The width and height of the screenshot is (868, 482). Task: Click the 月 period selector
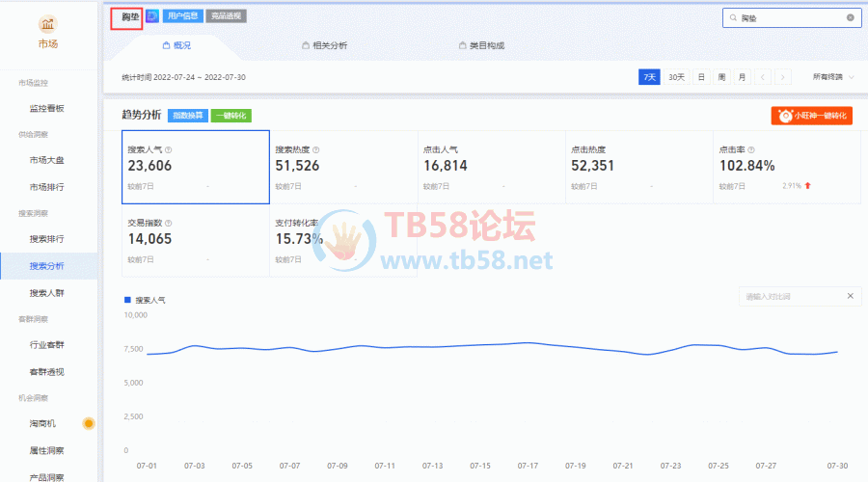pyautogui.click(x=742, y=77)
